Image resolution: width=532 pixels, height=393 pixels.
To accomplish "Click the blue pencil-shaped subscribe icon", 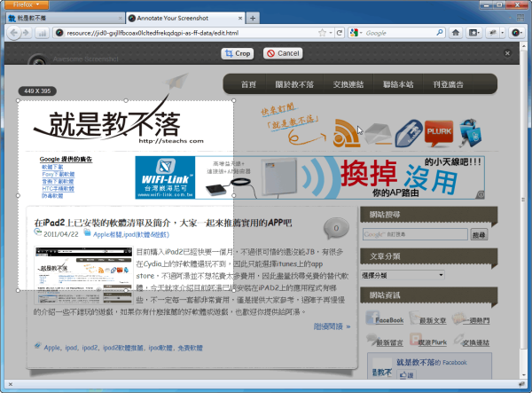I will [x=409, y=133].
